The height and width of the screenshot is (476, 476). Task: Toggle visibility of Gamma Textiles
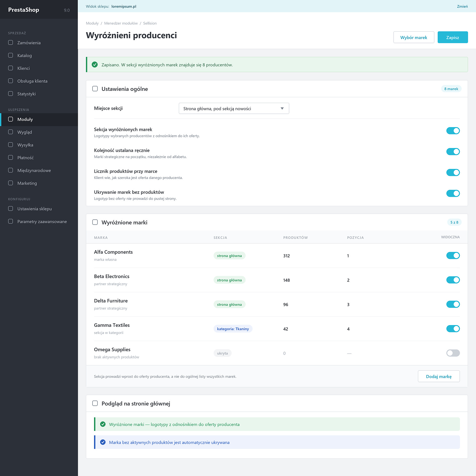point(453,329)
